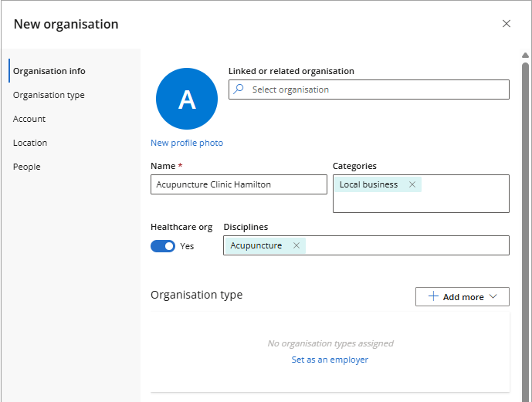The image size is (532, 402).
Task: Click the blue A profile avatar
Action: pyautogui.click(x=187, y=99)
